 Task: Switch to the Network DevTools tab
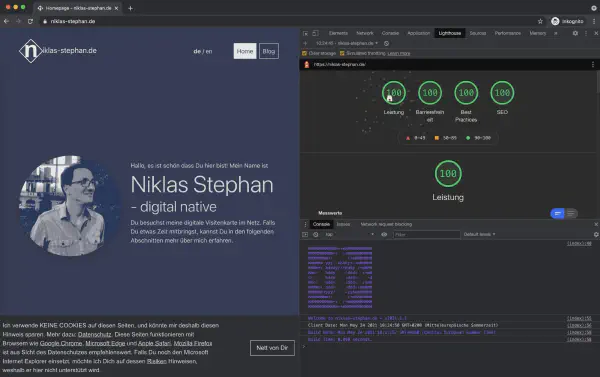365,33
